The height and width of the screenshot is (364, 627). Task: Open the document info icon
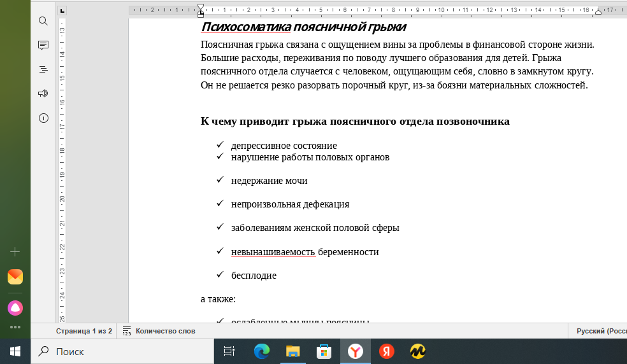click(43, 118)
